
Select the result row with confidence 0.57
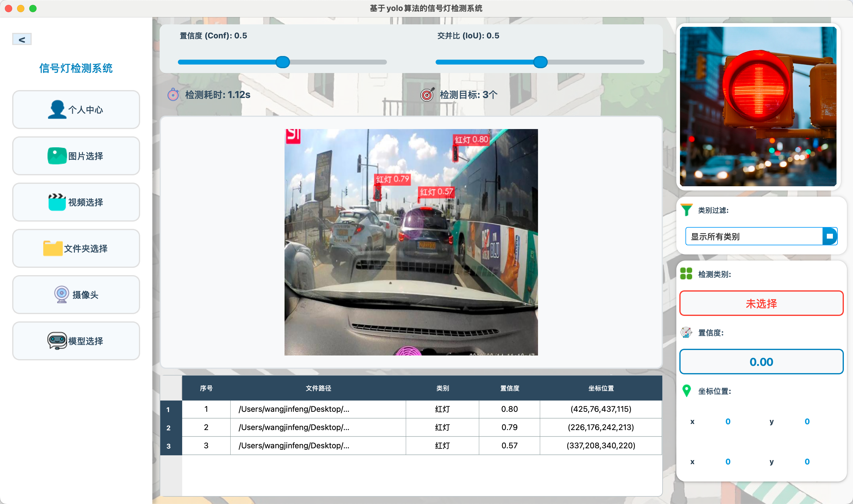[x=509, y=446]
